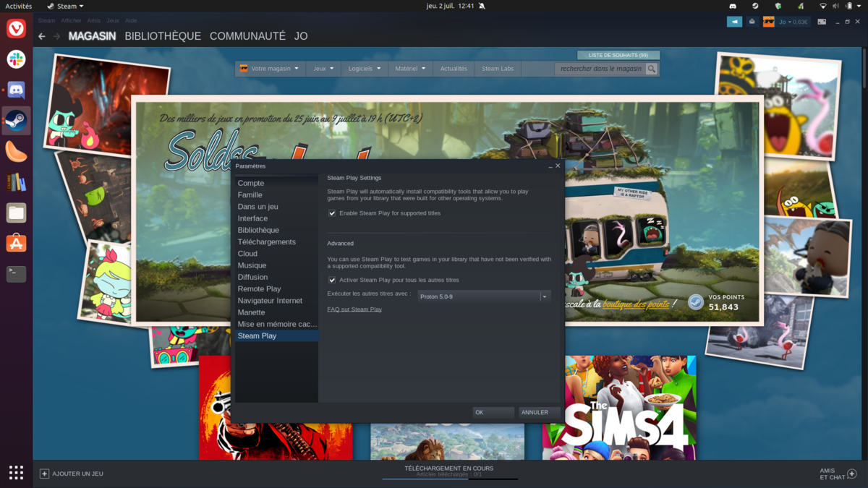Expand the Logiciels store dropdown
Image resolution: width=868 pixels, height=488 pixels.
tap(365, 69)
